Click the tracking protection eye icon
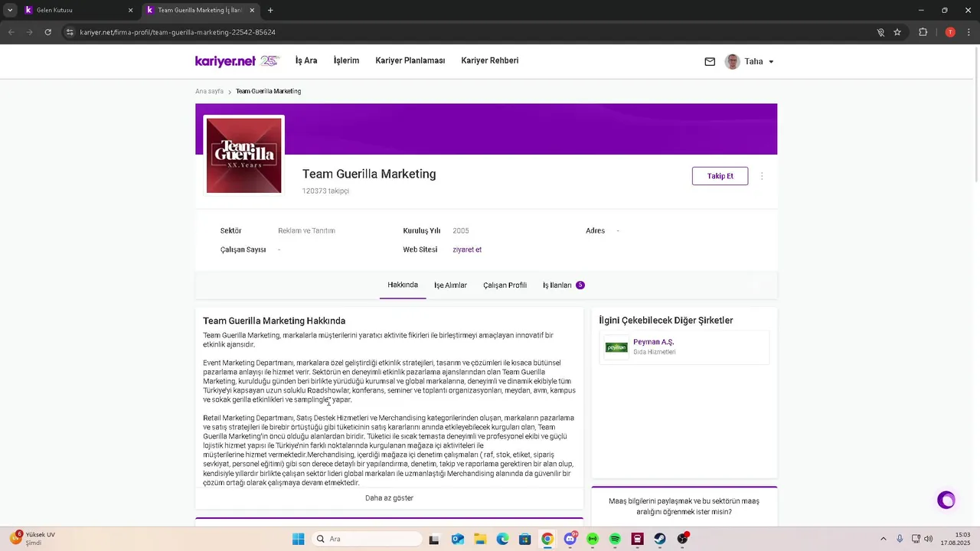This screenshot has height=551, width=980. (880, 32)
